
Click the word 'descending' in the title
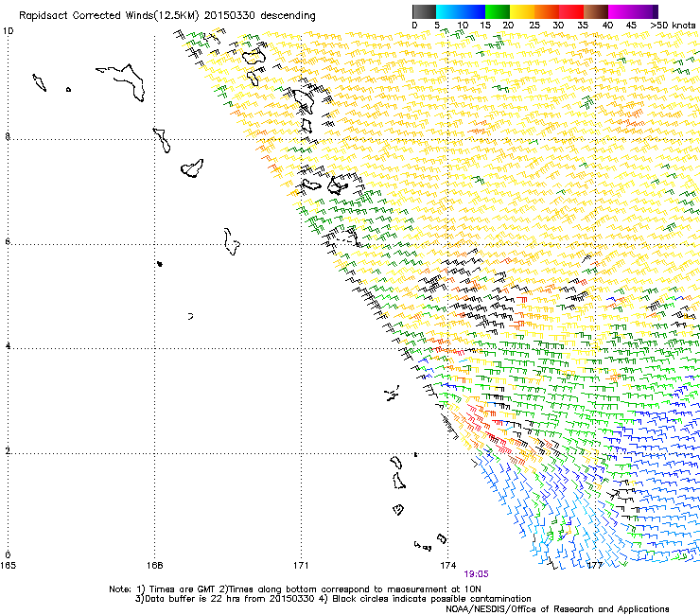288,16
